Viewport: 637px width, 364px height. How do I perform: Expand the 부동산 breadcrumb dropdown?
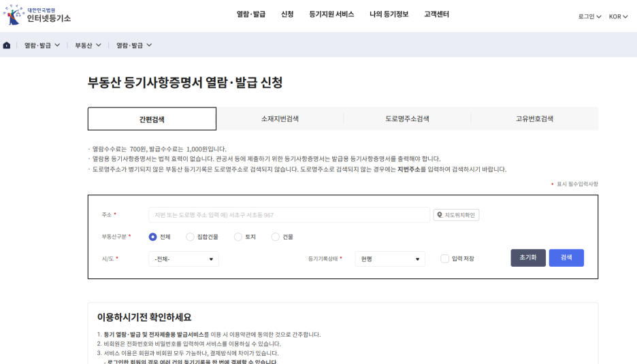click(88, 45)
